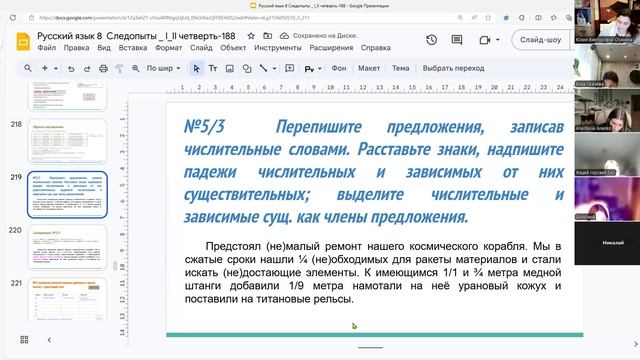The width and height of the screenshot is (640, 360).
Task: Click the cloud saved-status icon
Action: pos(284,36)
